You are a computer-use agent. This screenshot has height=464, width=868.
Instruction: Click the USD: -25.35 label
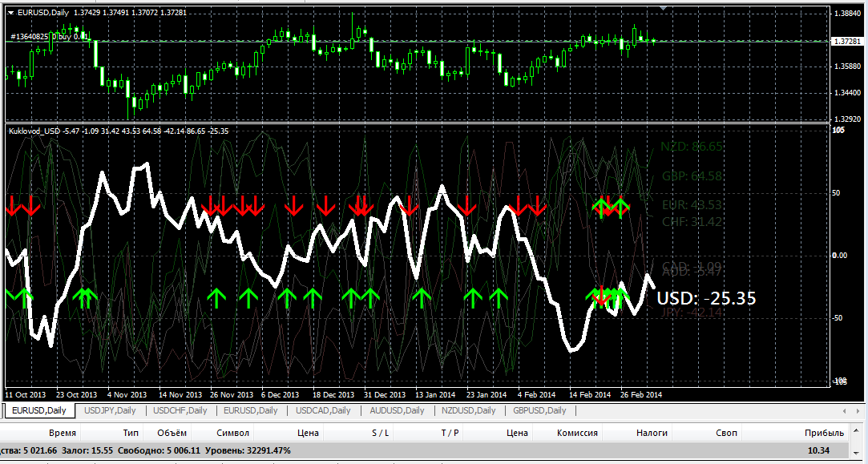coord(706,298)
